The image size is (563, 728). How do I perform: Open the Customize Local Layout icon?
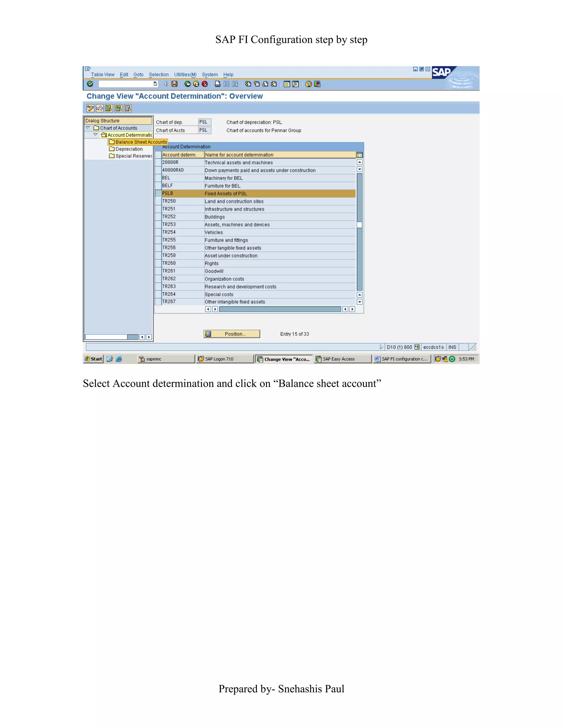317,84
